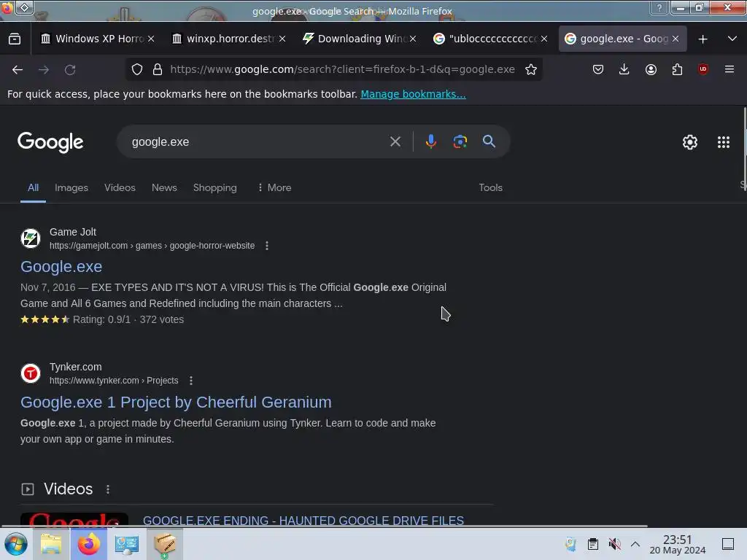Click the Google video thumbnail

click(74, 519)
